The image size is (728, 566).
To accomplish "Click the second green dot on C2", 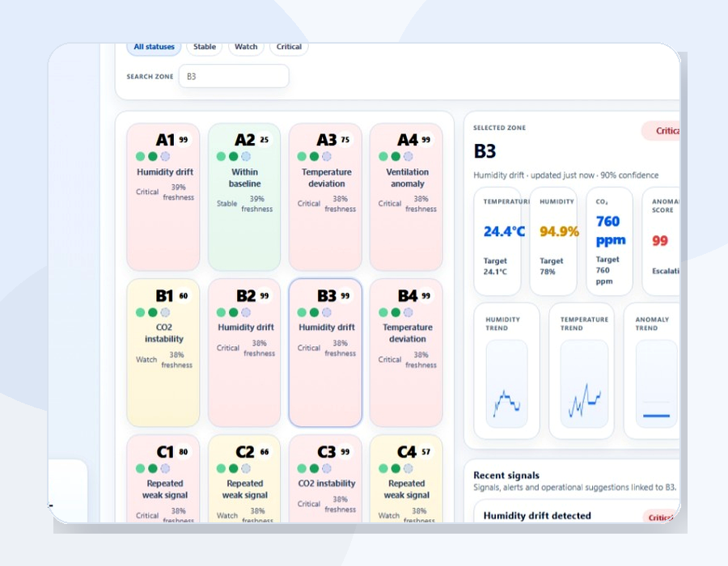I will tap(234, 469).
